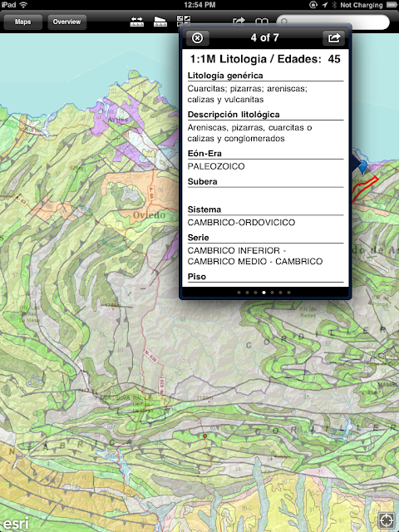Screen dimensions: 399x532
Task: Tap the 'CAMBRICO-ORDOVICICO' value
Action: (241, 223)
